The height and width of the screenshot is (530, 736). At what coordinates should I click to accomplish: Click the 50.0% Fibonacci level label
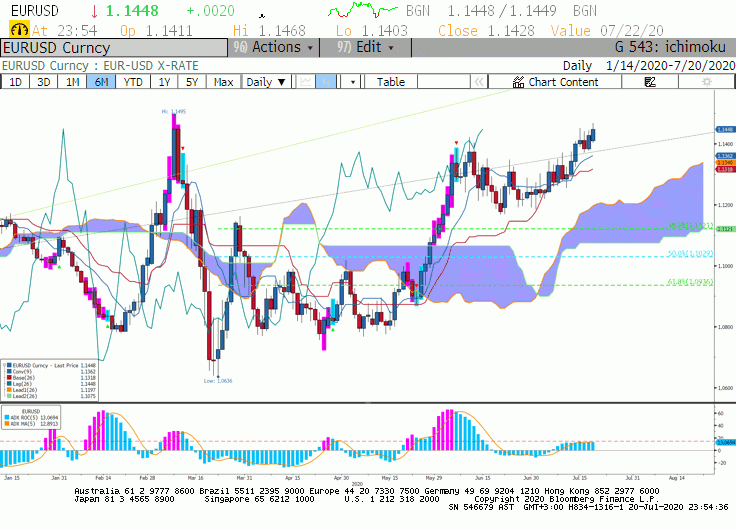coord(690,253)
